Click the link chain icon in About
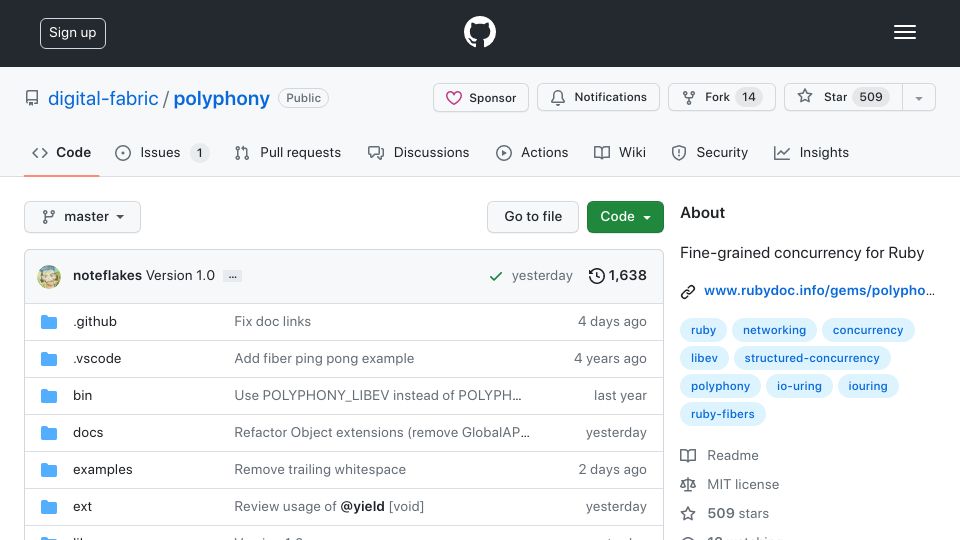The height and width of the screenshot is (540, 960). click(x=688, y=291)
